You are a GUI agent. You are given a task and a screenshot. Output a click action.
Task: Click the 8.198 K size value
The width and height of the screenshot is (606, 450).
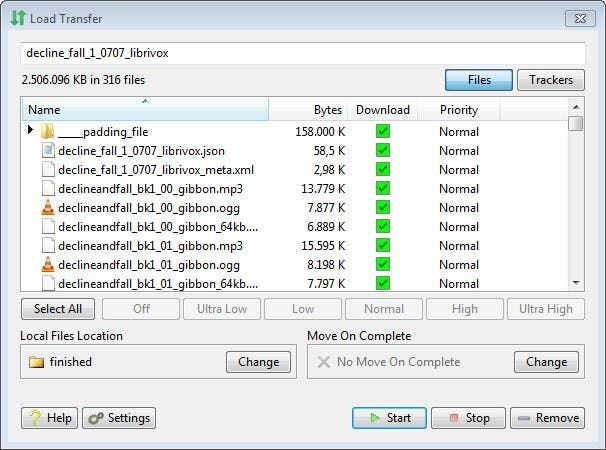tap(326, 265)
